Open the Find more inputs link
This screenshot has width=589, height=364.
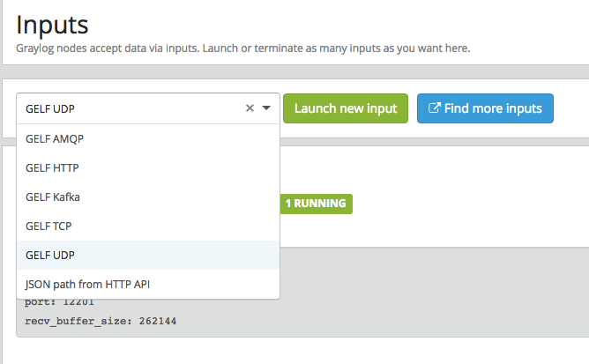tap(485, 108)
